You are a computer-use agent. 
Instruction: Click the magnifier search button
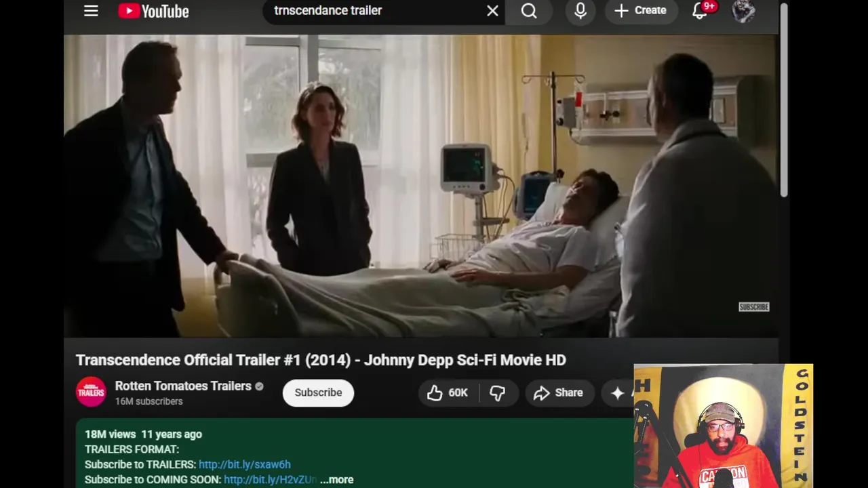(x=529, y=11)
